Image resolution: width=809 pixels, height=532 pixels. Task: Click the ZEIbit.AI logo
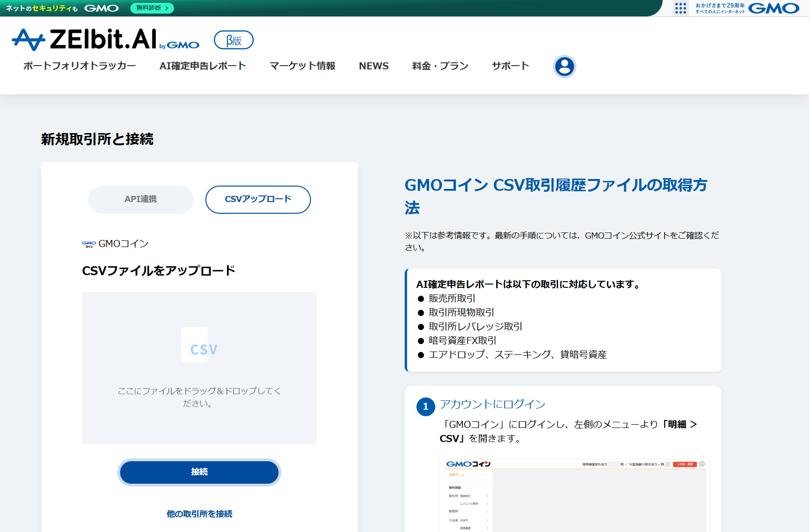tap(106, 39)
